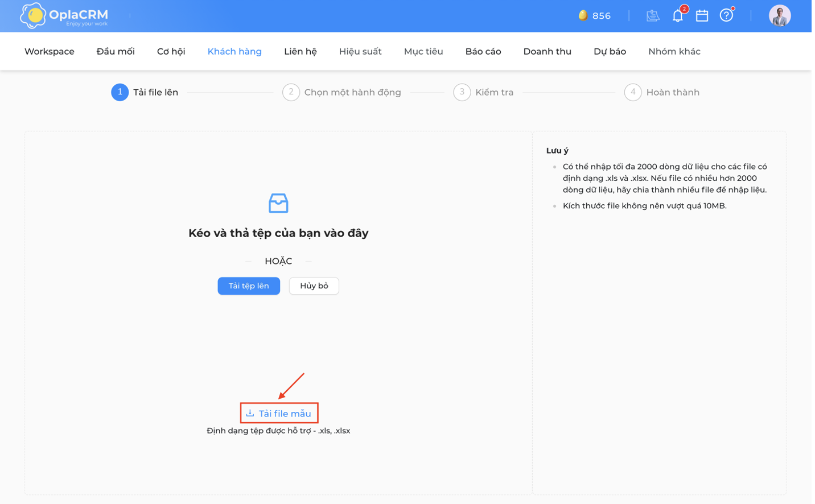Select step 3 Kiểm tra

click(x=483, y=92)
